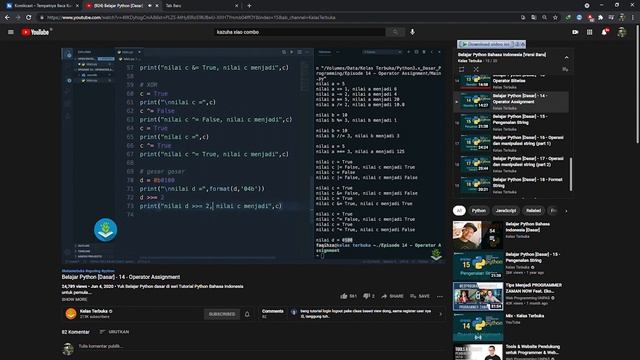This screenshot has height=360, width=640.
Task: Open a new tab with the plus button
Action: [x=249, y=6]
